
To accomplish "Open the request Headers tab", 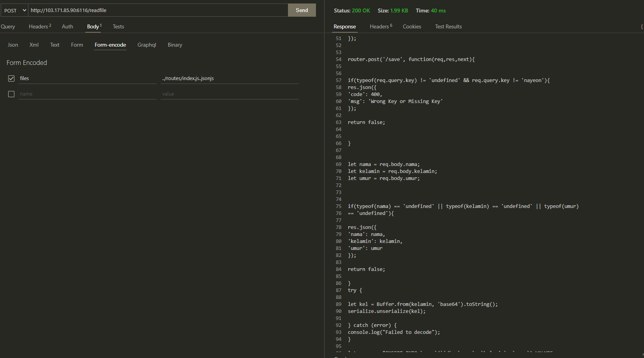I will point(40,26).
